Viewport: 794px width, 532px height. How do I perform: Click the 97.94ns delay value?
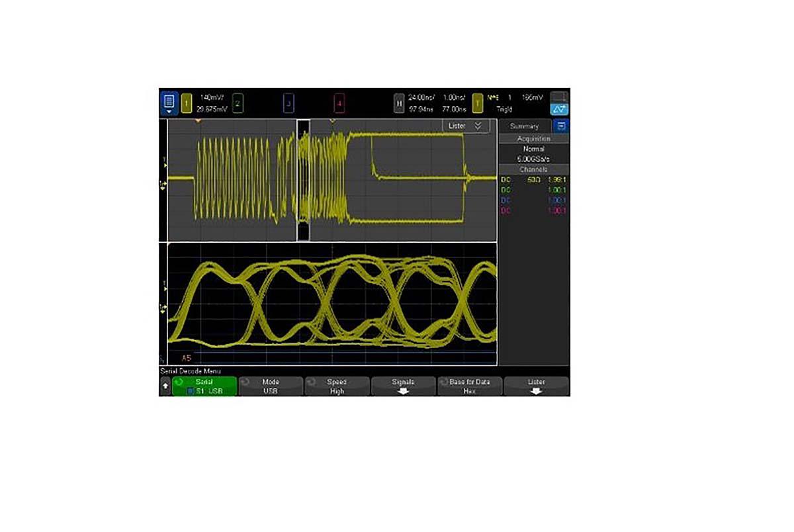[x=421, y=109]
